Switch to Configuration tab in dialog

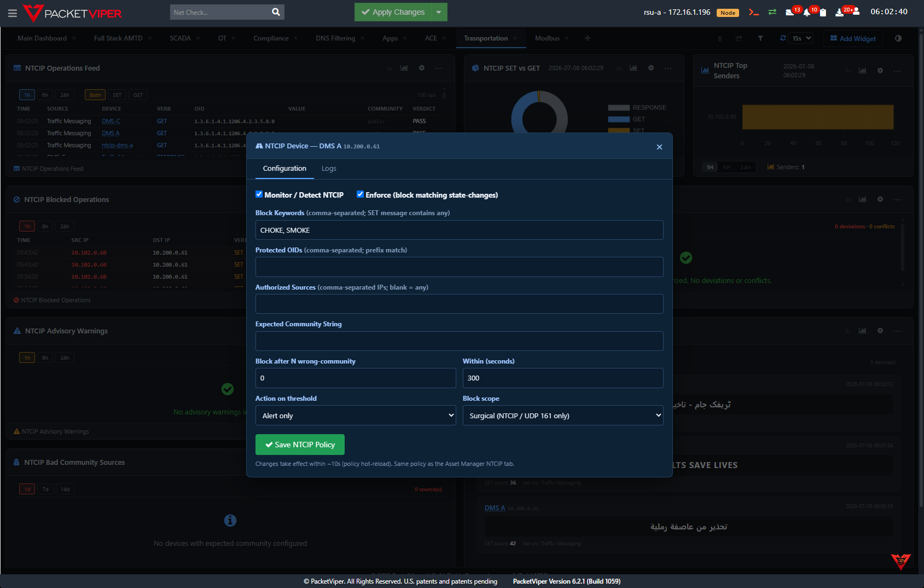(x=284, y=169)
